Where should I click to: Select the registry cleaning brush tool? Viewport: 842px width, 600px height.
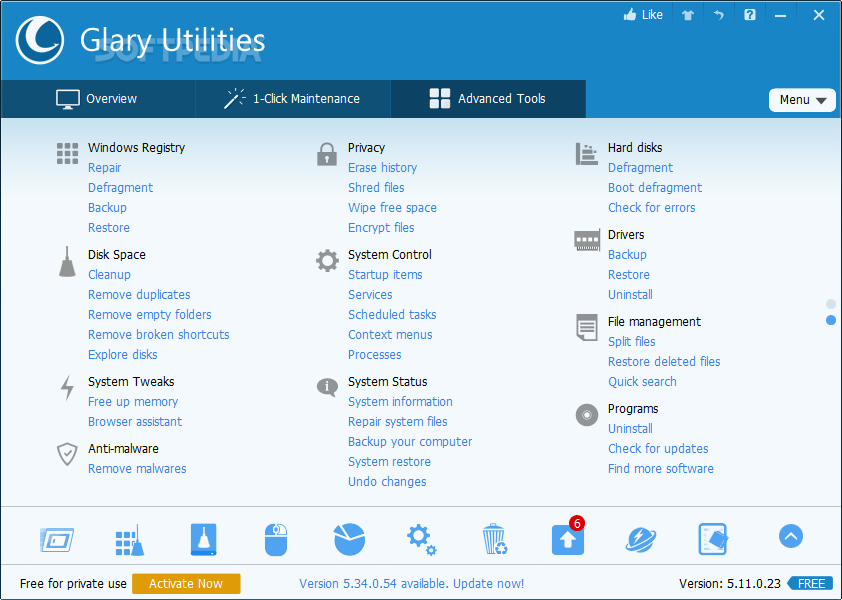coord(129,538)
